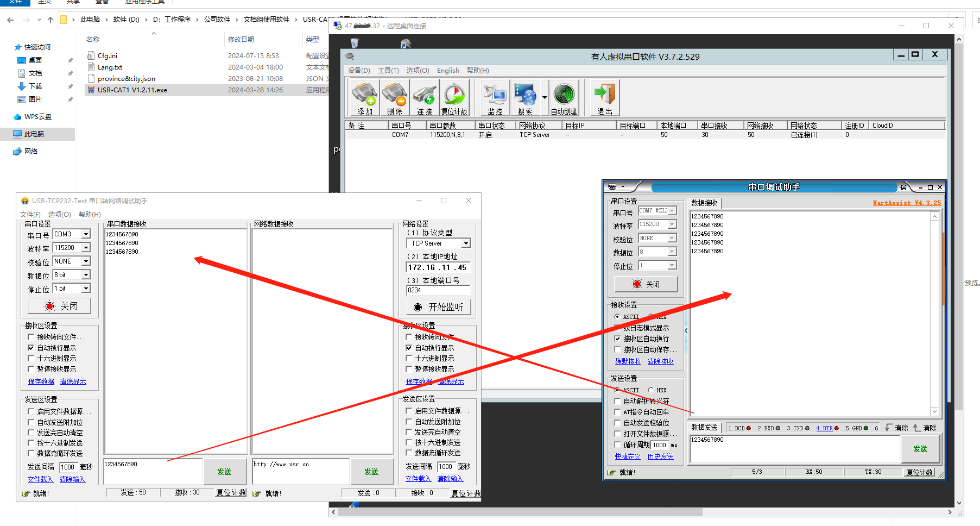Click green 发送 button in UartAssist
980x526 pixels.
[x=920, y=449]
